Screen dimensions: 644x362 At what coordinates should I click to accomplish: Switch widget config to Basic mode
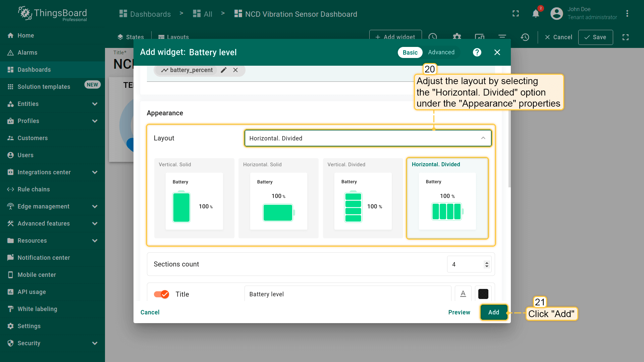[410, 53]
